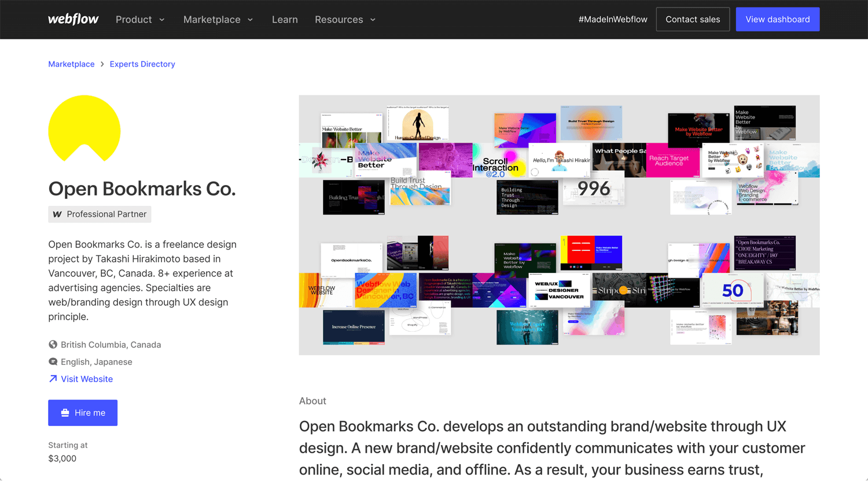Image resolution: width=868 pixels, height=481 pixels.
Task: Expand the Resources dropdown chevron
Action: click(x=373, y=20)
